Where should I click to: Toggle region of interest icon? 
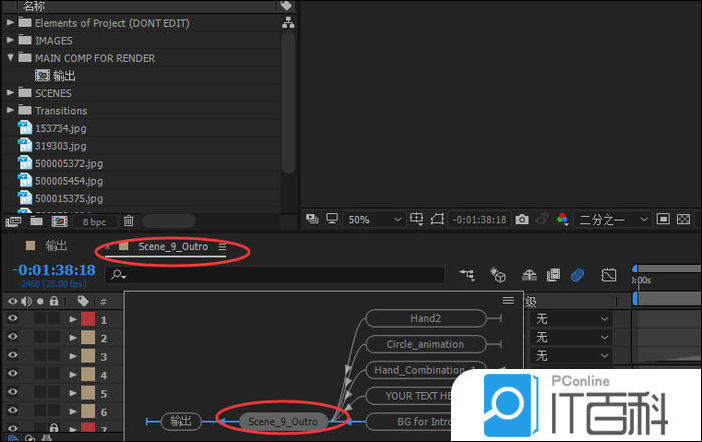click(663, 219)
